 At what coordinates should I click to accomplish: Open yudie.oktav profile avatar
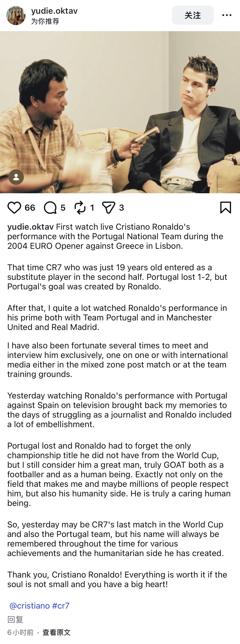(x=16, y=16)
